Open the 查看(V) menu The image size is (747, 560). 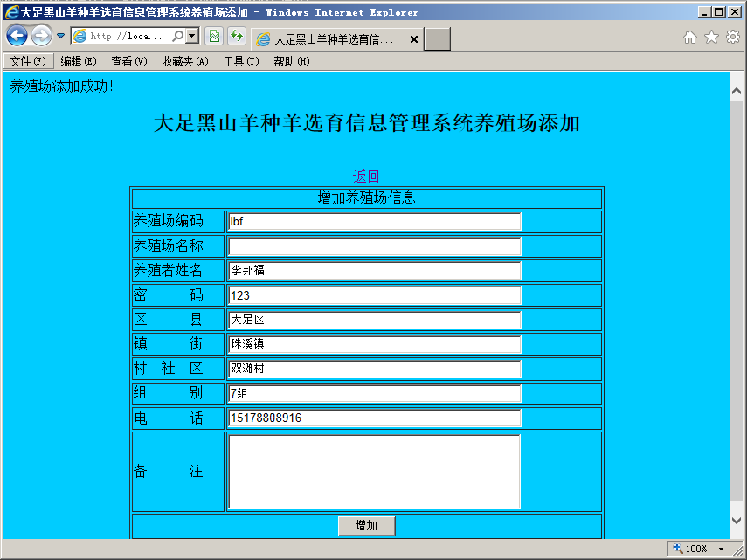[129, 61]
